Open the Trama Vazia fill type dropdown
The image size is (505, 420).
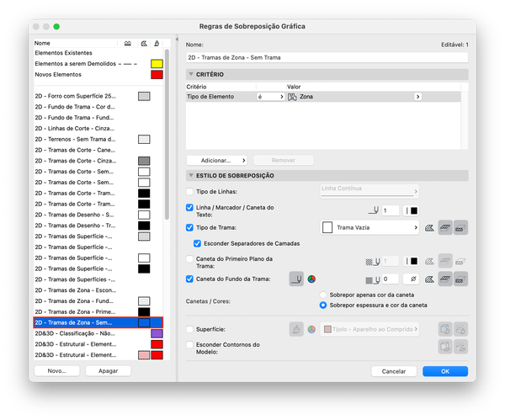pos(369,228)
